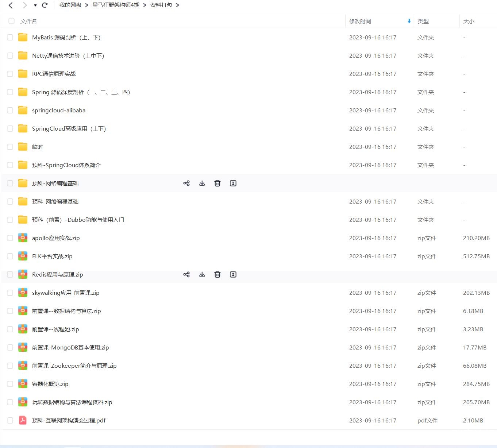Image resolution: width=497 pixels, height=448 pixels.
Task: Check the apollo应用实战.zip checkbox
Action: coord(10,238)
